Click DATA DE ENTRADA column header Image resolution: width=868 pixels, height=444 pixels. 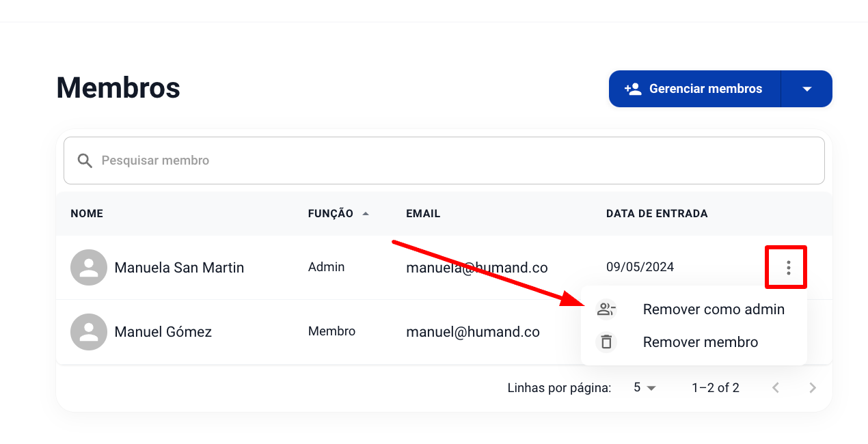point(657,214)
